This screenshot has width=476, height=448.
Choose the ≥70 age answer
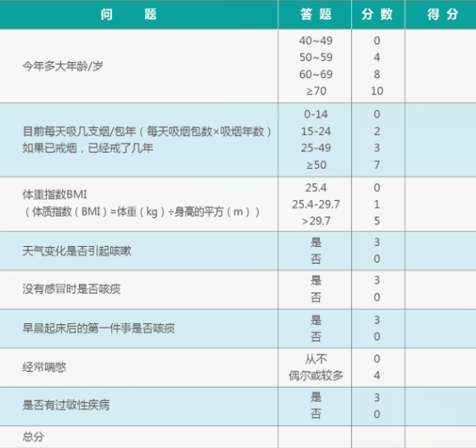click(x=316, y=91)
